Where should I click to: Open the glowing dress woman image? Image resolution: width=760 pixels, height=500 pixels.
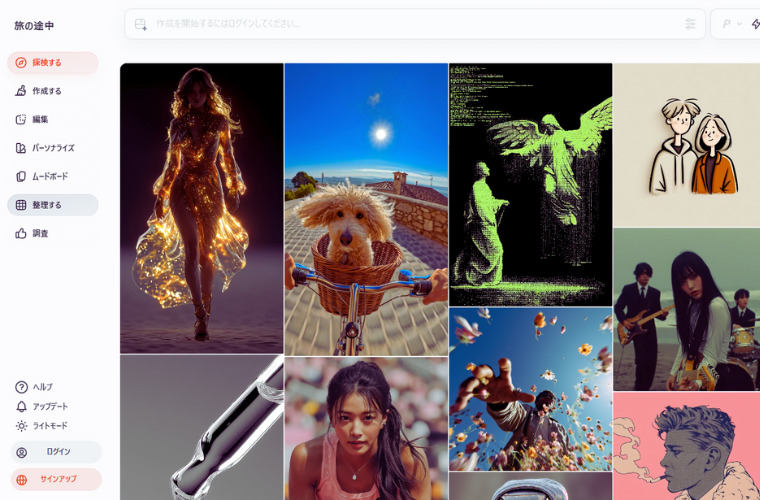point(201,208)
